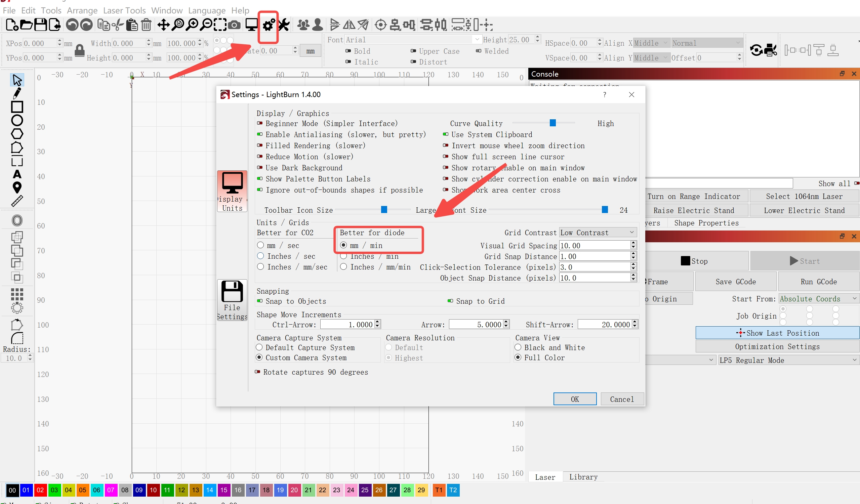Viewport: 860px width, 504px height.
Task: Click Show Last Position button
Action: 777,333
